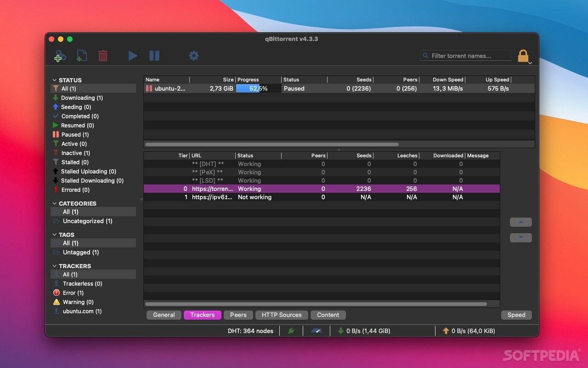Click the Resume play toolbar icon
This screenshot has width=588, height=368.
tap(133, 56)
